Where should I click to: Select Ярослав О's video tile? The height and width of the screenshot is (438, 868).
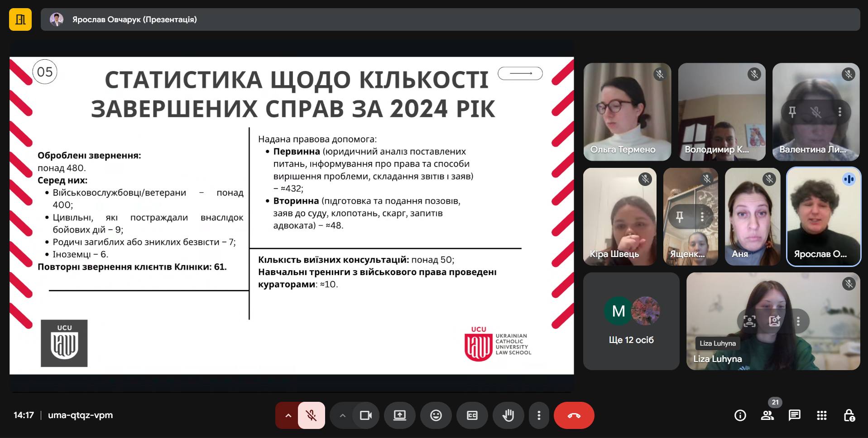823,216
